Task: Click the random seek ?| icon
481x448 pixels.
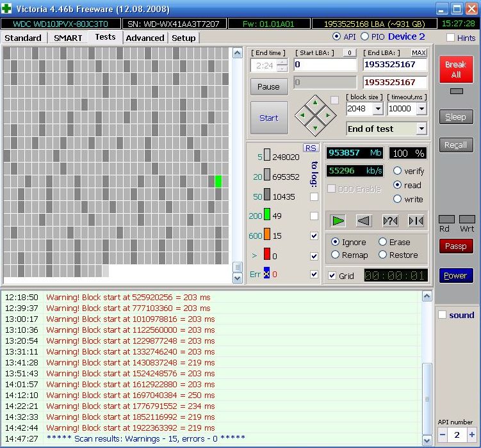Action: 390,221
